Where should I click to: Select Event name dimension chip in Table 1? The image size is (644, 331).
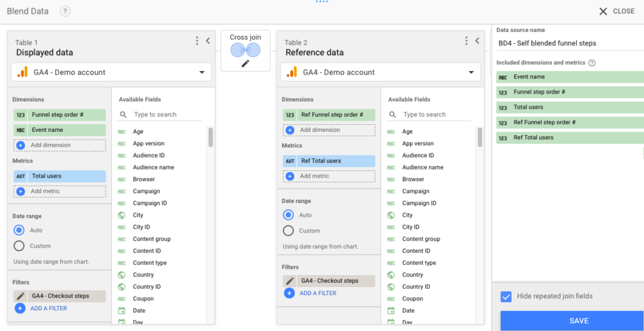click(60, 130)
